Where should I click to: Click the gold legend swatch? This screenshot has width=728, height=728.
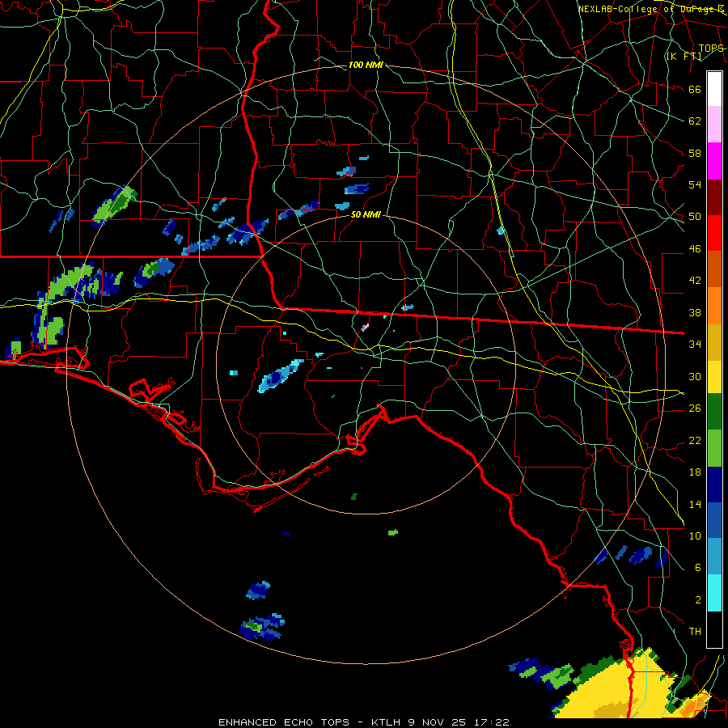(x=714, y=342)
